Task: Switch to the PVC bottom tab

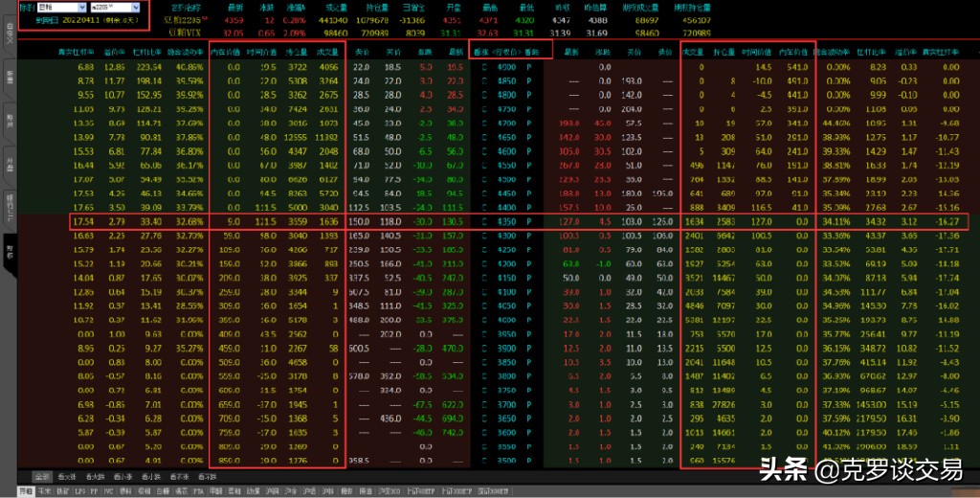Action: (109, 491)
